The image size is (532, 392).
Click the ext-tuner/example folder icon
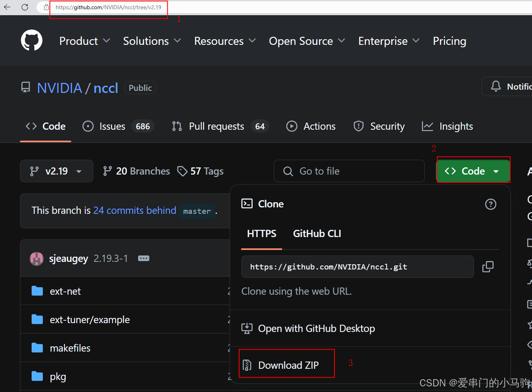(37, 319)
